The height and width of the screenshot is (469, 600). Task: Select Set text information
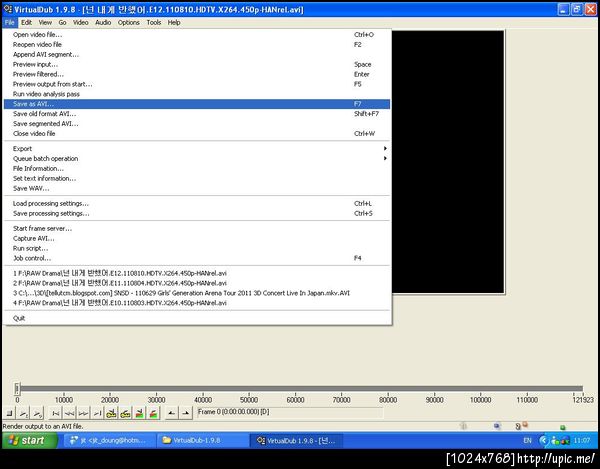coord(197,179)
